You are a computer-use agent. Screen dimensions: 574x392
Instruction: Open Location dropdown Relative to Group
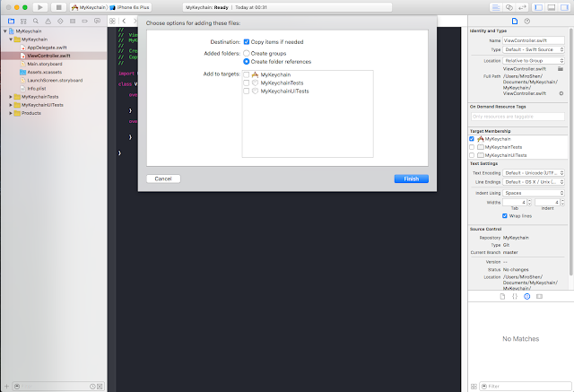(534, 61)
